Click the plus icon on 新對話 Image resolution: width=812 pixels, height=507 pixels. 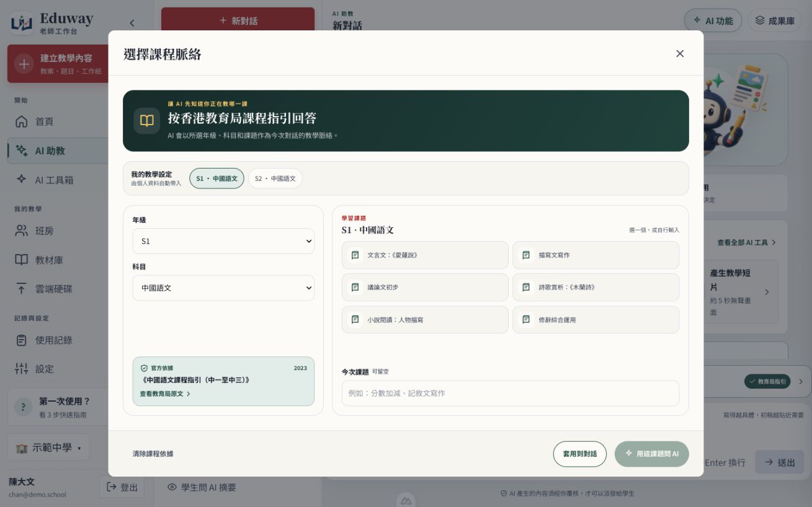(223, 20)
